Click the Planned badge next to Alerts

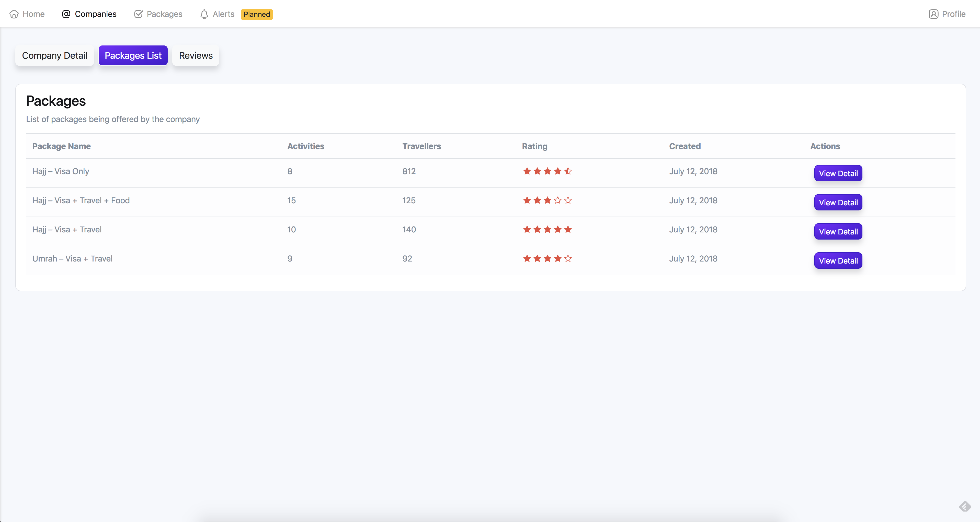point(257,15)
